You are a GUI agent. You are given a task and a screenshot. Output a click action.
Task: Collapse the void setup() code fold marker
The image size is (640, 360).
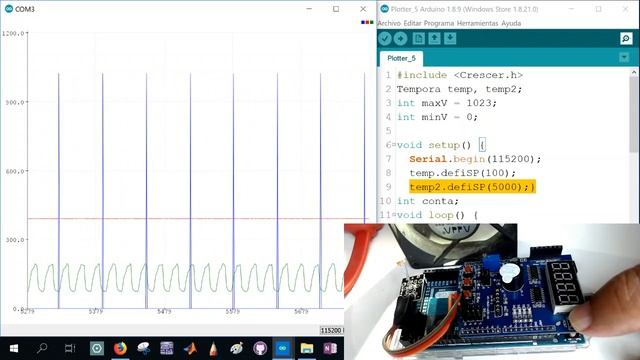(x=394, y=144)
